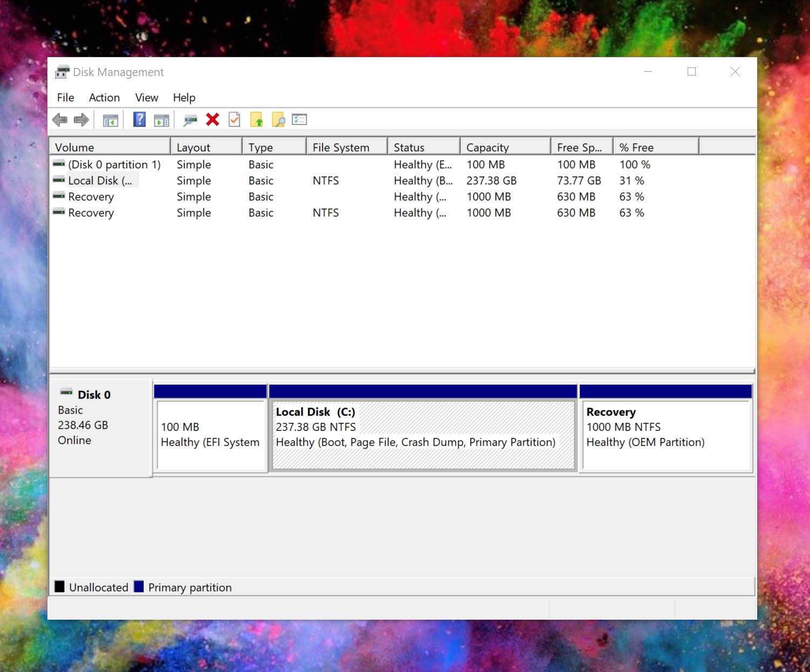Image resolution: width=810 pixels, height=672 pixels.
Task: Click the Disk 0 Basic 238.46 GB label panel
Action: [x=100, y=428]
